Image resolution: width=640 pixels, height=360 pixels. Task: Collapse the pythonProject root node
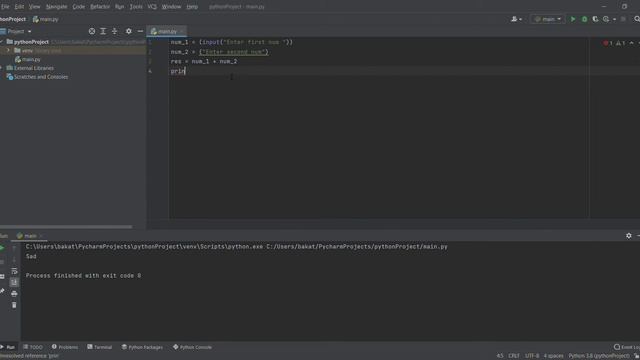(x=2, y=42)
